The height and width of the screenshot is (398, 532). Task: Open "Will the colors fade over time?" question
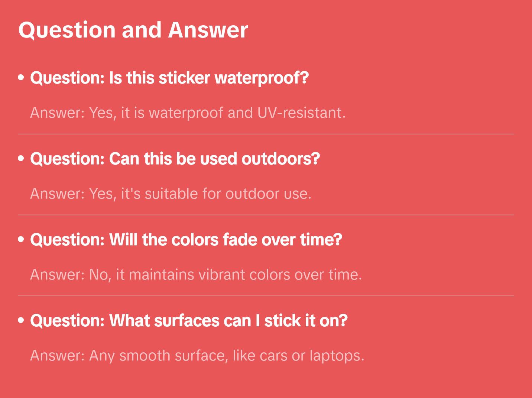186,240
